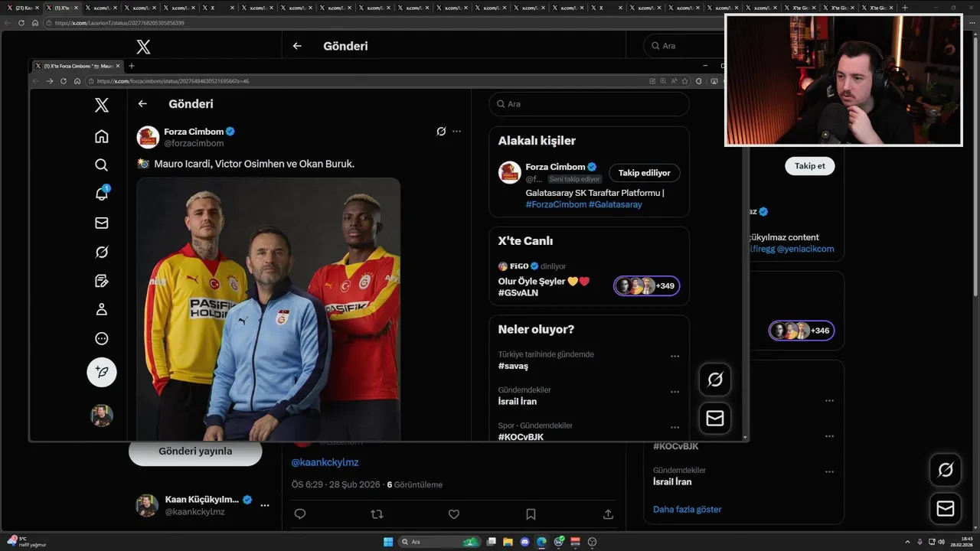Screen dimensions: 980x551
Task: Click the front window Ara search field
Action: click(x=589, y=104)
